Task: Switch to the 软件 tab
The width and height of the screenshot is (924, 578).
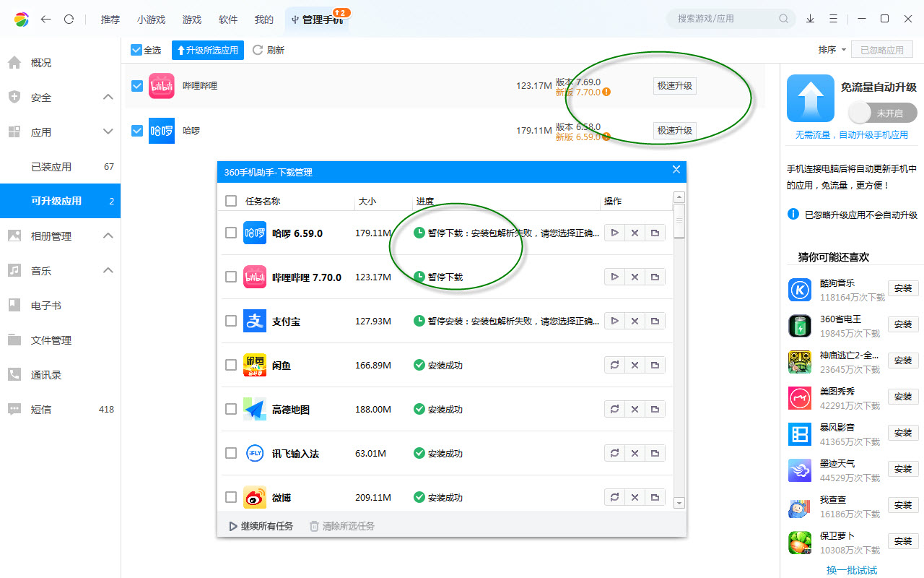Action: click(228, 20)
